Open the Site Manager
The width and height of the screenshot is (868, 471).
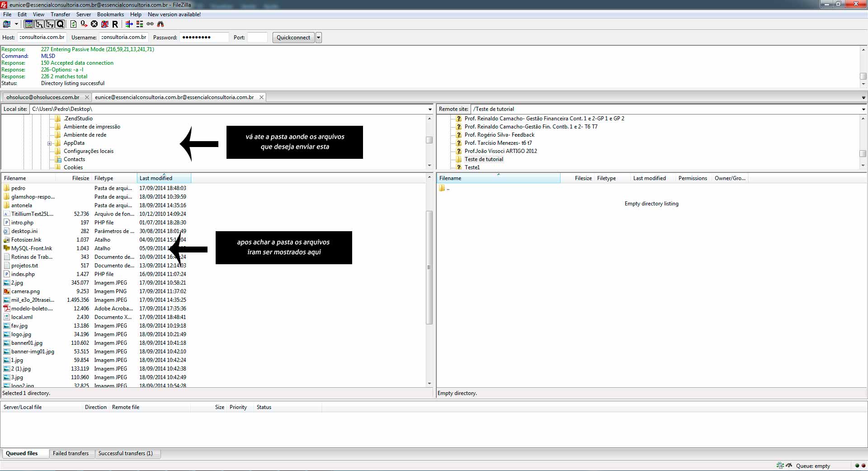(7, 24)
